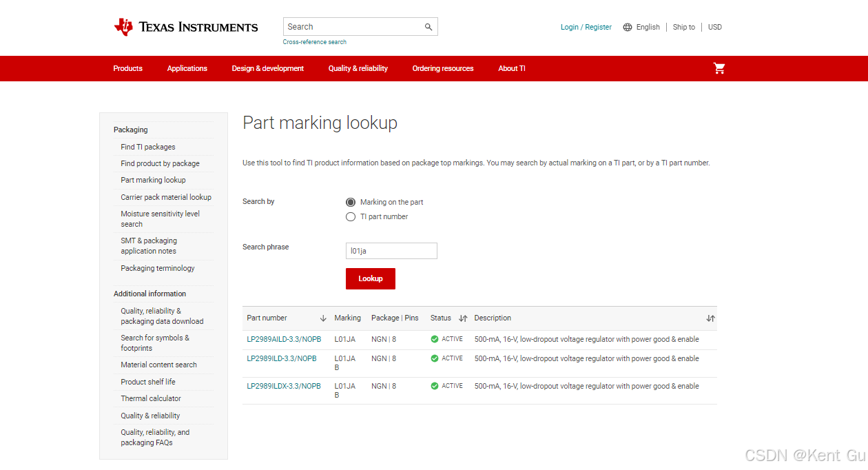
Task: Change language from English
Action: pos(648,27)
